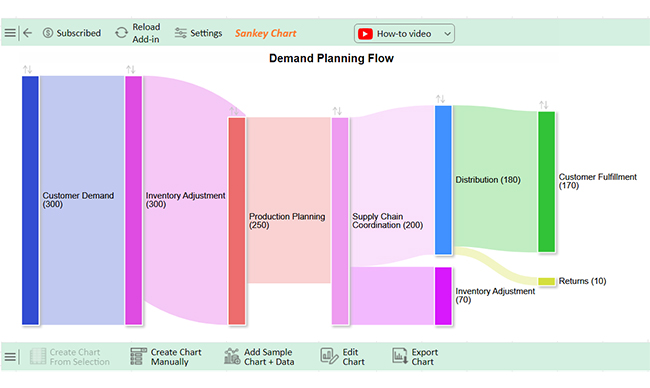650x388 pixels.
Task: Click sort arrows above left Inventory Adjustment node
Action: point(131,69)
